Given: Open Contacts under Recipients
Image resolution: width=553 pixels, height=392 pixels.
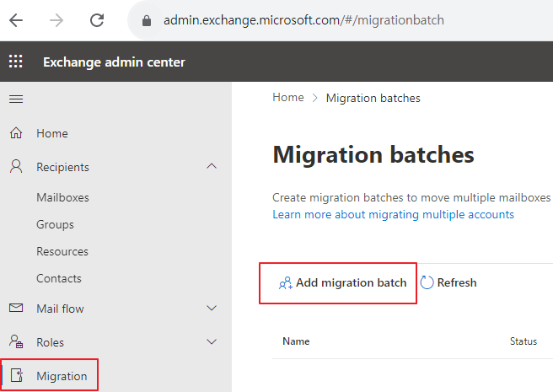Looking at the screenshot, I should 59,278.
